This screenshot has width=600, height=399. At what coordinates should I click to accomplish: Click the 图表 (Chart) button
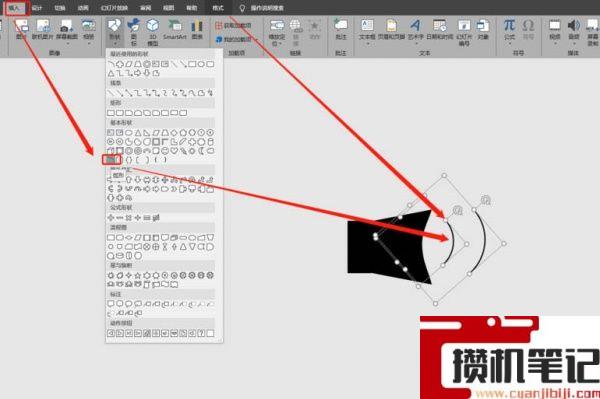(197, 30)
